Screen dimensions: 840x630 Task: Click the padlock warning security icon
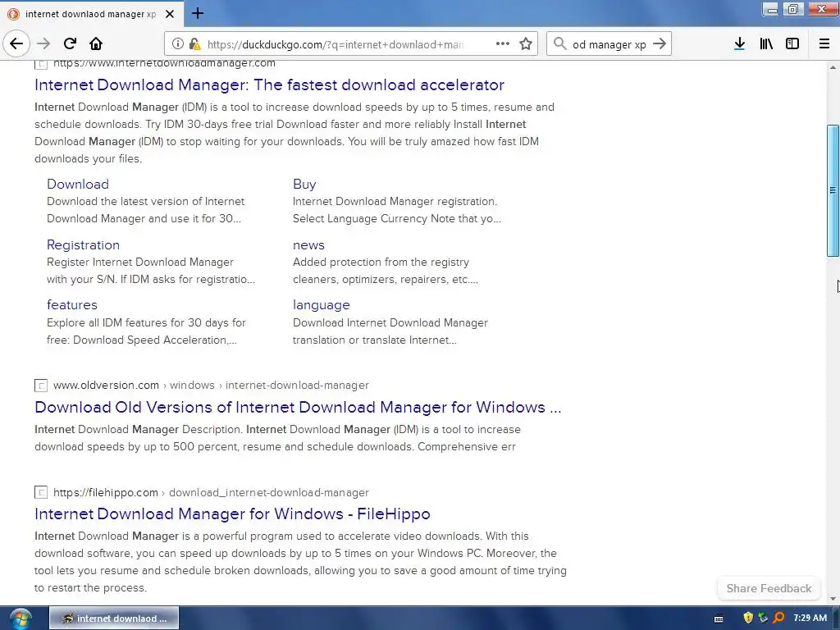(195, 44)
